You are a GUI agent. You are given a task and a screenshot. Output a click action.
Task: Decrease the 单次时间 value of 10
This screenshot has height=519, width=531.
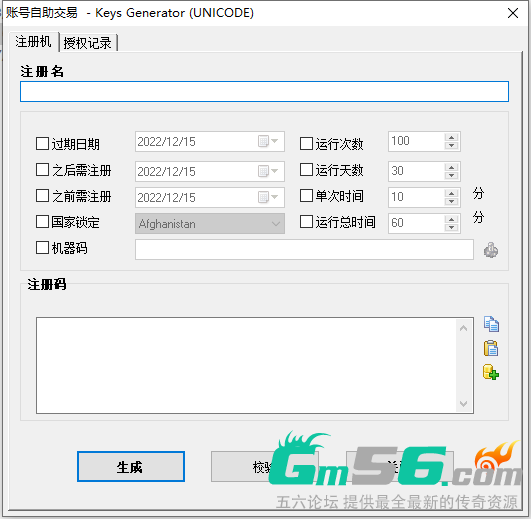(451, 201)
